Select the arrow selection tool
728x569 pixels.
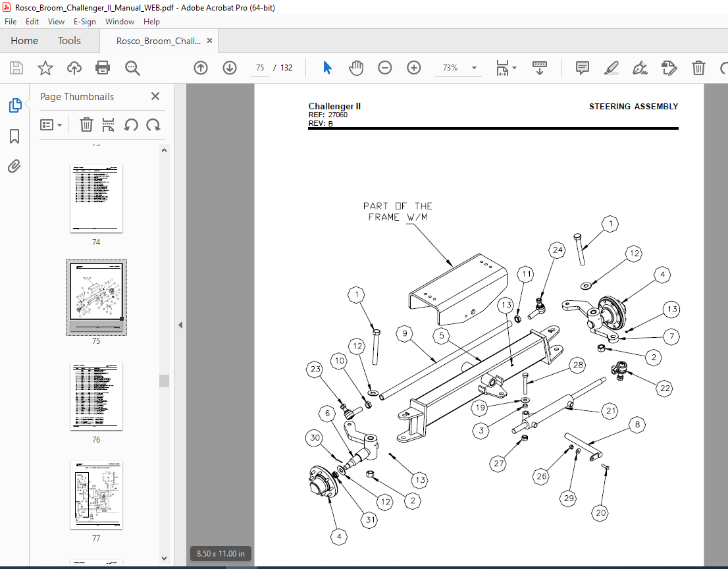coord(327,68)
